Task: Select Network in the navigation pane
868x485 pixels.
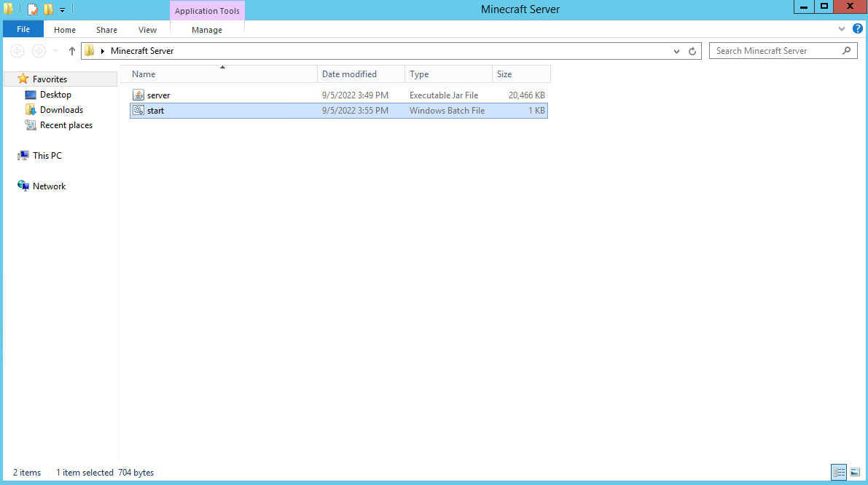Action: [49, 186]
